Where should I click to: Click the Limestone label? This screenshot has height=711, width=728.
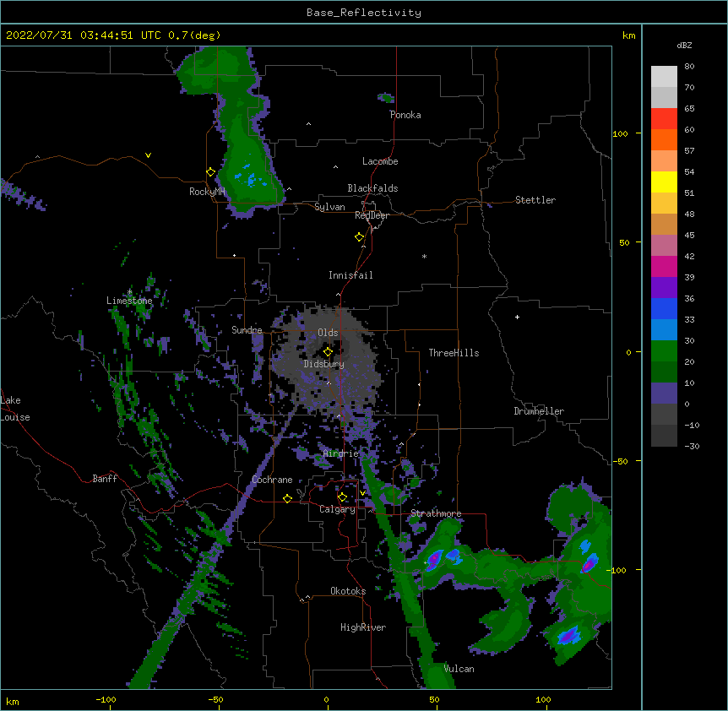click(129, 301)
